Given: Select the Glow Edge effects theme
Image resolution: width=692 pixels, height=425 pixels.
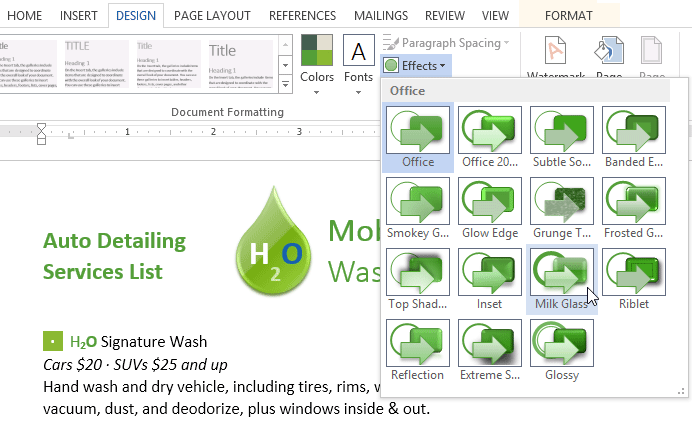Looking at the screenshot, I should [x=490, y=209].
